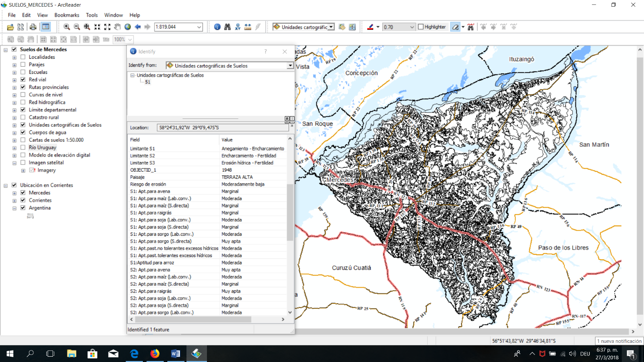This screenshot has width=644, height=362.
Task: Open the Bookmarks menu
Action: pos(67,15)
